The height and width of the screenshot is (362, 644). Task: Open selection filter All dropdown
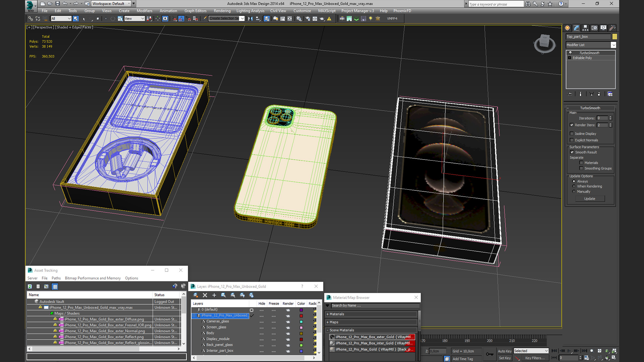click(61, 19)
